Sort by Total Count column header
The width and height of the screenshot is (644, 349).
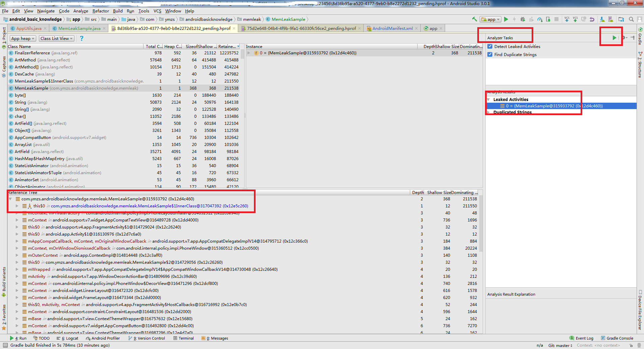click(154, 46)
